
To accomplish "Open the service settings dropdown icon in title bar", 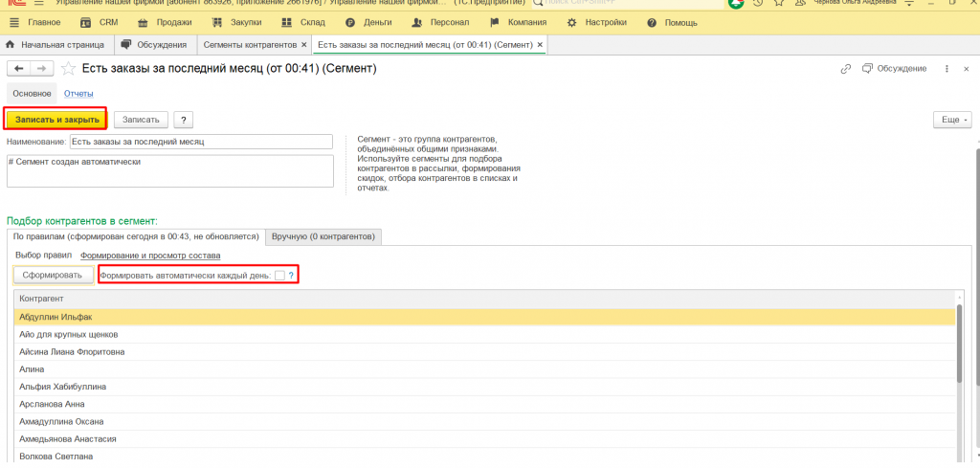I will (907, 3).
